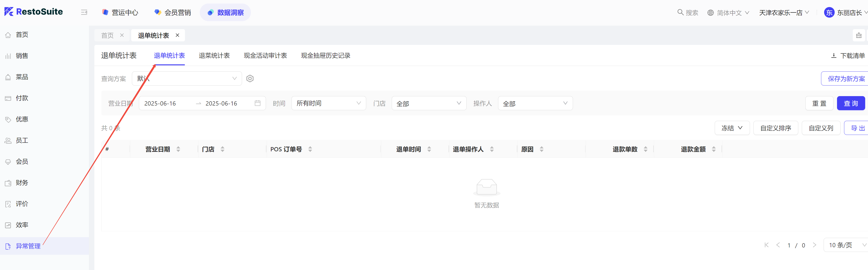Sort by 营业日期 column
This screenshot has height=270, width=868.
click(178, 149)
